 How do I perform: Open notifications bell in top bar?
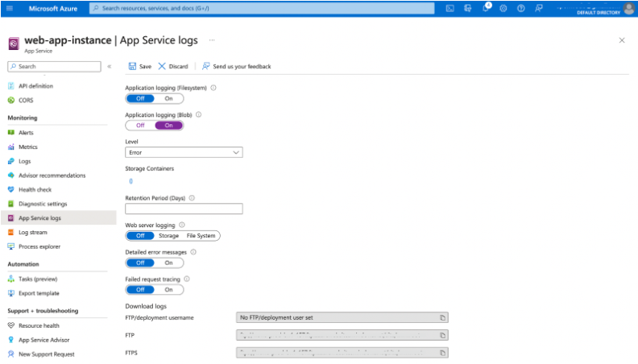coord(486,8)
